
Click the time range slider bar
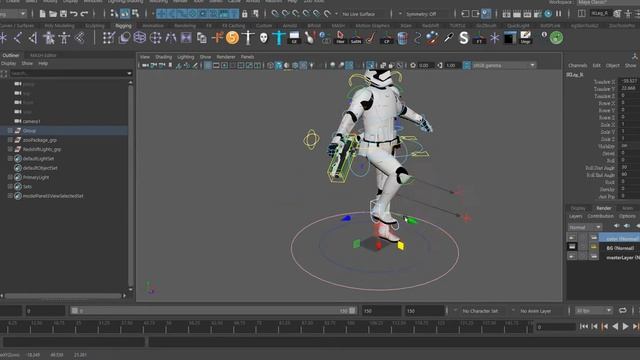(x=213, y=311)
